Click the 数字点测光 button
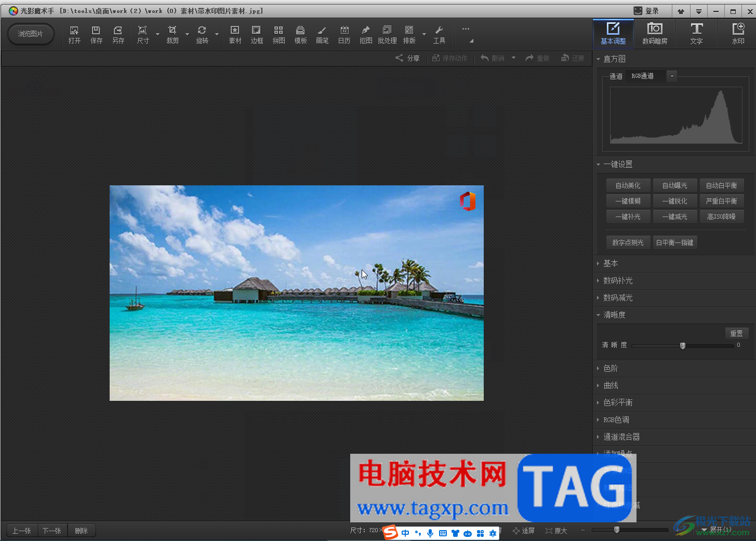The width and height of the screenshot is (756, 541). 628,242
